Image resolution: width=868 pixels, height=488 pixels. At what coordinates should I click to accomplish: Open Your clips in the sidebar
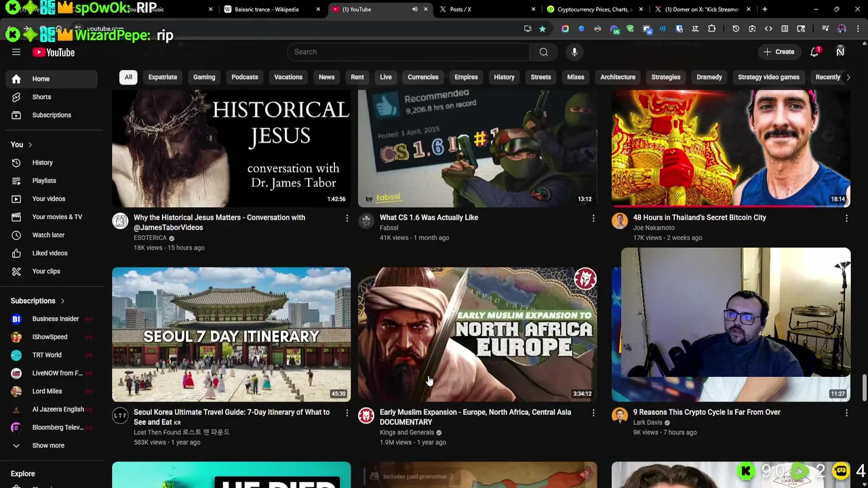[x=52, y=271]
